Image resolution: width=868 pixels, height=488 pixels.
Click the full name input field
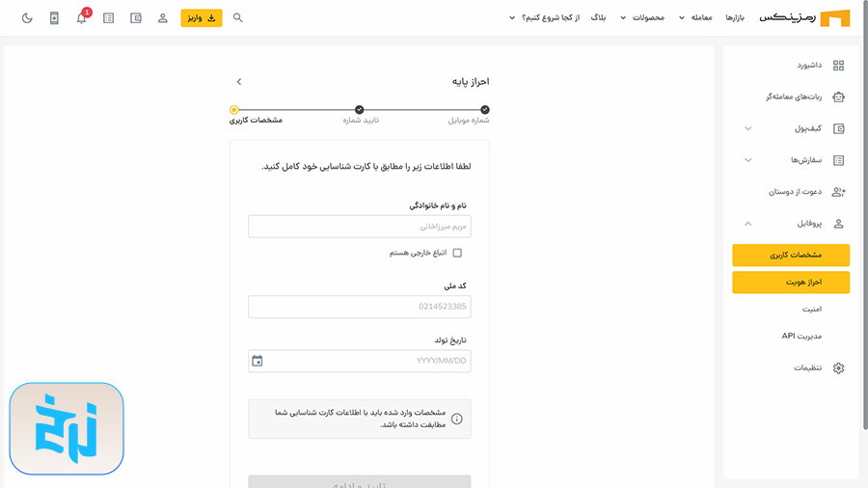(359, 227)
